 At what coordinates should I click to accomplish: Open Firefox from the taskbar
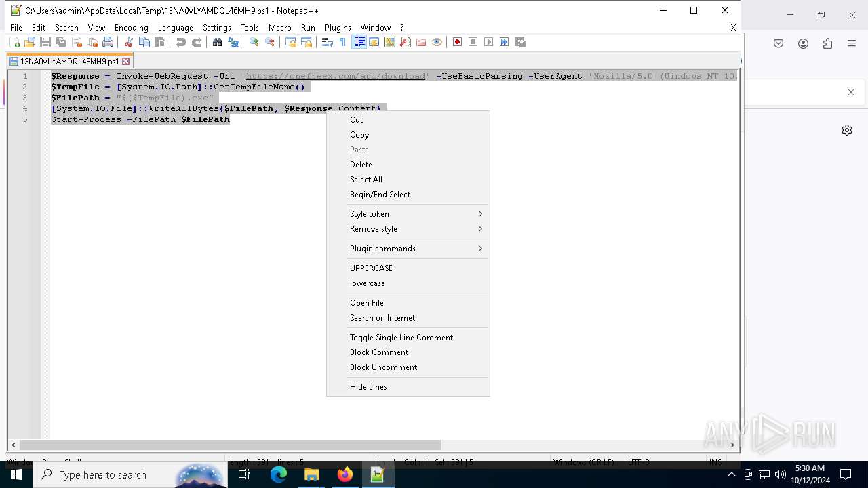pyautogui.click(x=345, y=474)
